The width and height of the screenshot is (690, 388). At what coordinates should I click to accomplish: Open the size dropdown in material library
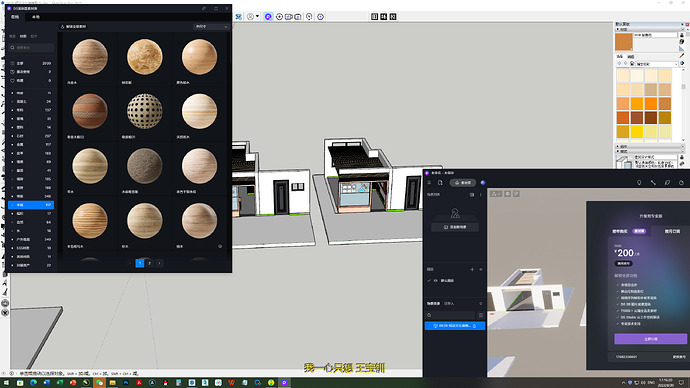(211, 26)
